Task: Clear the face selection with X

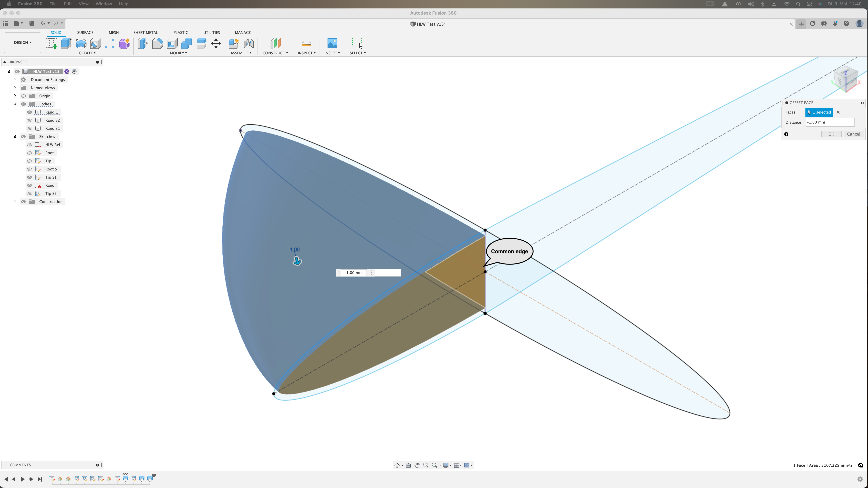Action: point(838,112)
